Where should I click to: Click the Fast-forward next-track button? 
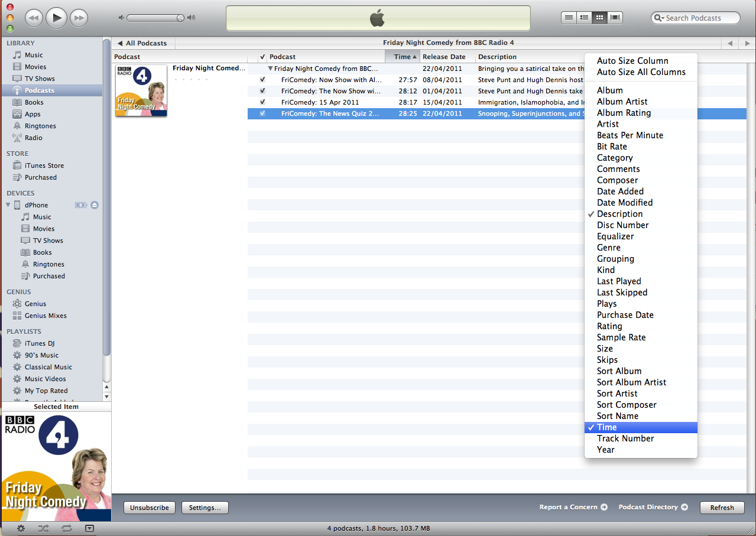[79, 18]
